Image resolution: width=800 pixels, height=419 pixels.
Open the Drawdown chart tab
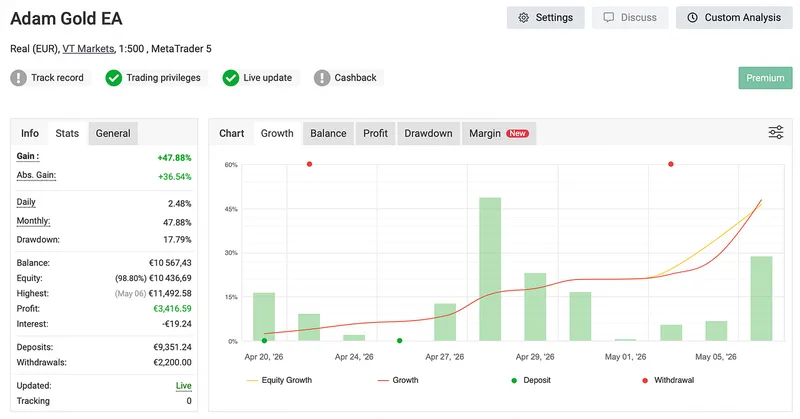(429, 133)
